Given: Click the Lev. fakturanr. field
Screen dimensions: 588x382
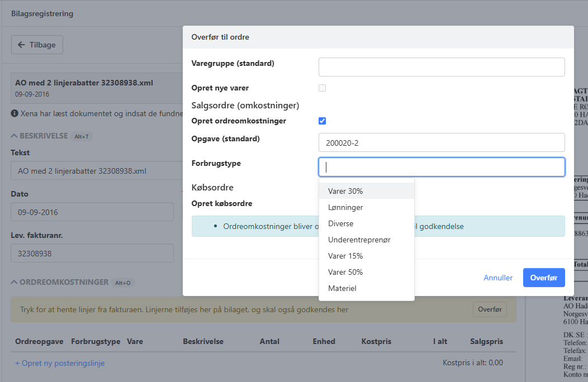Looking at the screenshot, I should 92,254.
